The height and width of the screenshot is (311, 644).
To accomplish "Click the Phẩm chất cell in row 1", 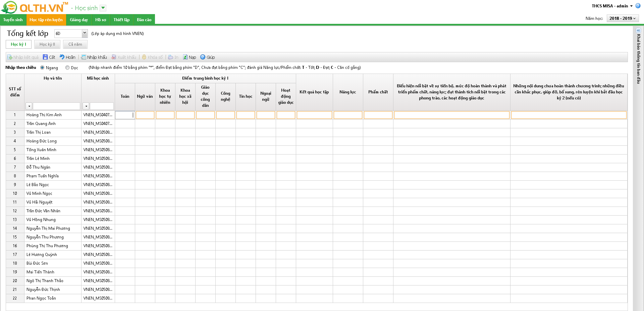I will [378, 115].
